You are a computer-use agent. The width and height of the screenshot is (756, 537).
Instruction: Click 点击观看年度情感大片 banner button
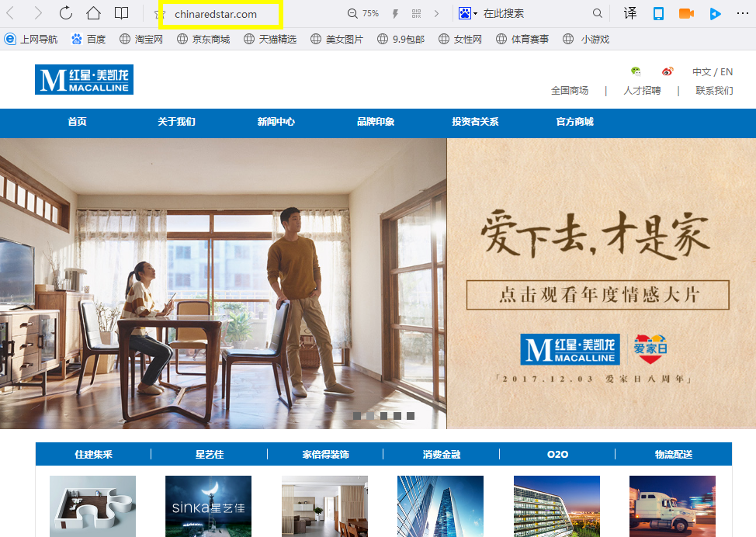(598, 295)
